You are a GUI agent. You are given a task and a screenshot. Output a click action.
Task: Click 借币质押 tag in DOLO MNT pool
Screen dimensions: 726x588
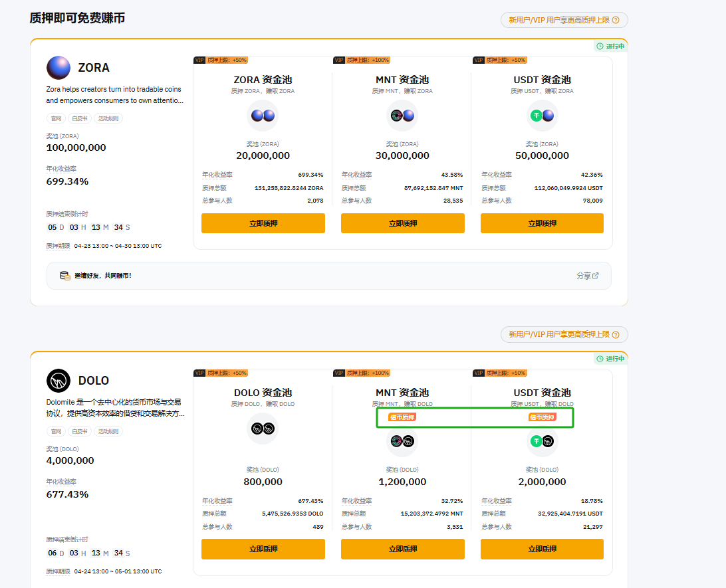click(402, 417)
